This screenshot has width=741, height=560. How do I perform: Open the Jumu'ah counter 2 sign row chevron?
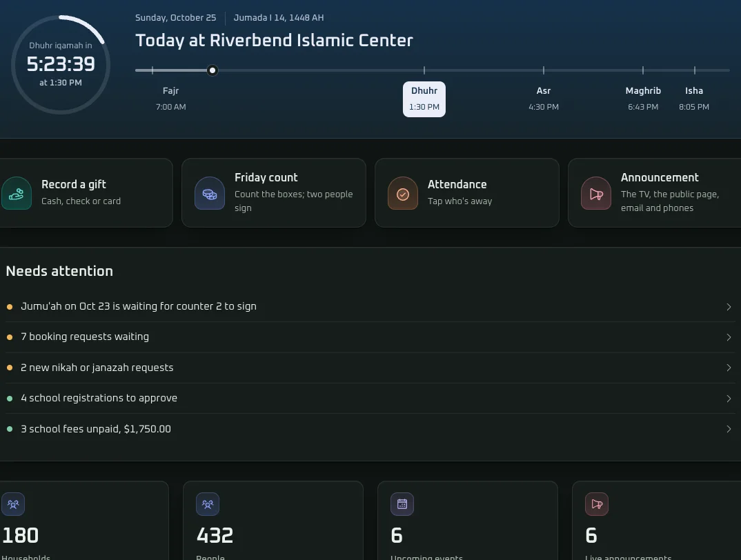[x=729, y=307]
